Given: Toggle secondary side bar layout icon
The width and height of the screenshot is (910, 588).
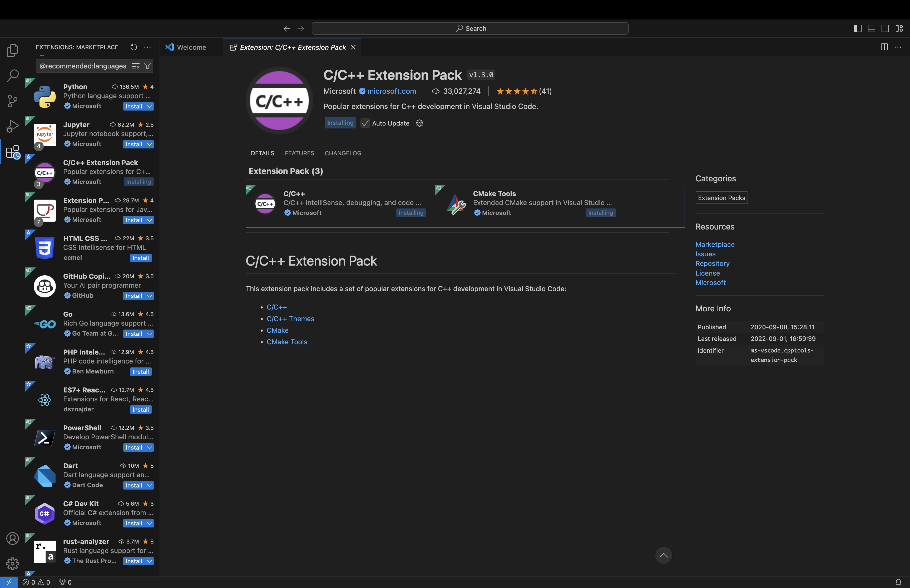Looking at the screenshot, I should (885, 29).
